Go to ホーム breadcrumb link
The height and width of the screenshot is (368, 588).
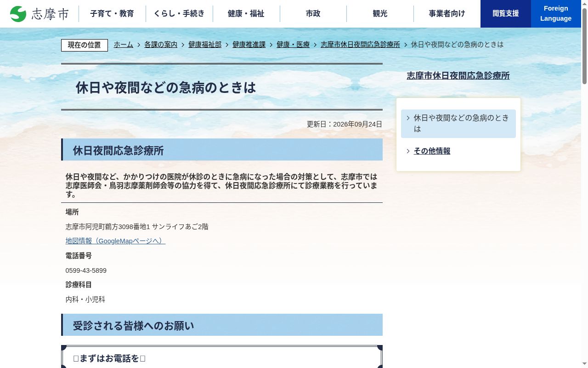click(124, 45)
